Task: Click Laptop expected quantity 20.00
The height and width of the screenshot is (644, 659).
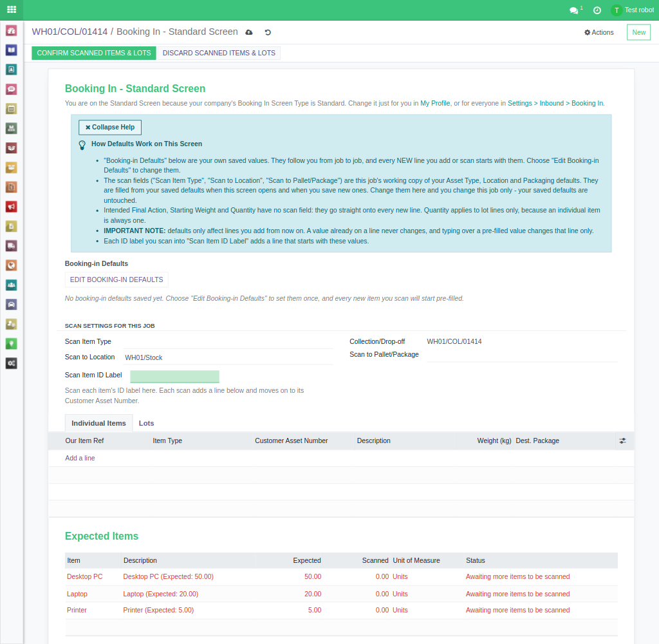Action: click(x=313, y=594)
